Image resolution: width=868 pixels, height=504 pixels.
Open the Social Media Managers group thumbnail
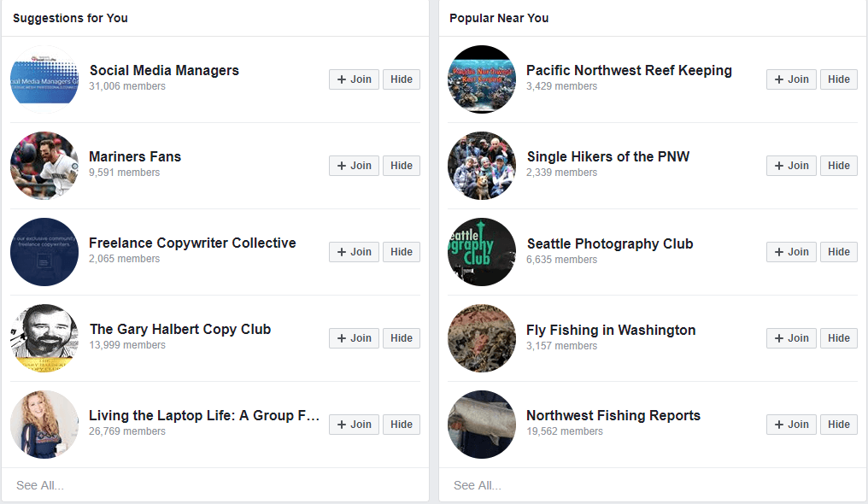coord(44,79)
